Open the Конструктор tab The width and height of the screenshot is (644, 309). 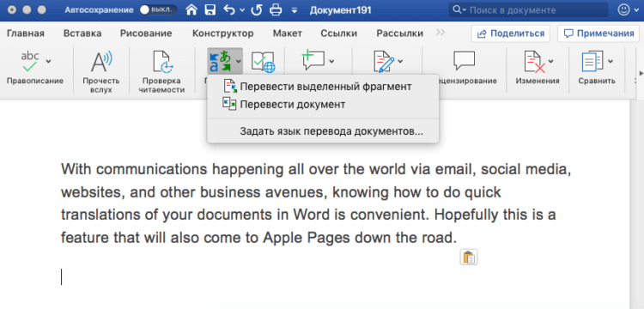coord(222,33)
